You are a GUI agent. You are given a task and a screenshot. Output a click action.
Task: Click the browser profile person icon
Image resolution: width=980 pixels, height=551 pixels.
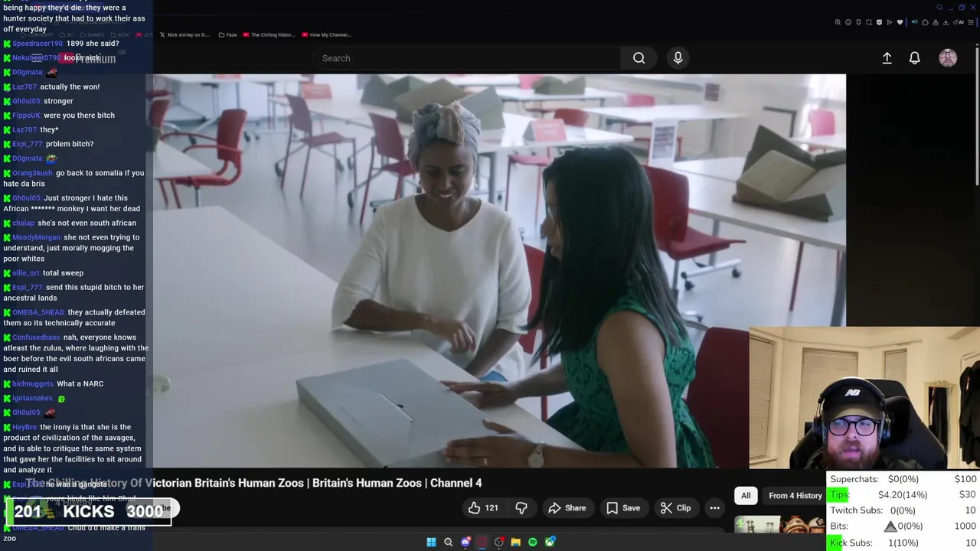tap(936, 22)
